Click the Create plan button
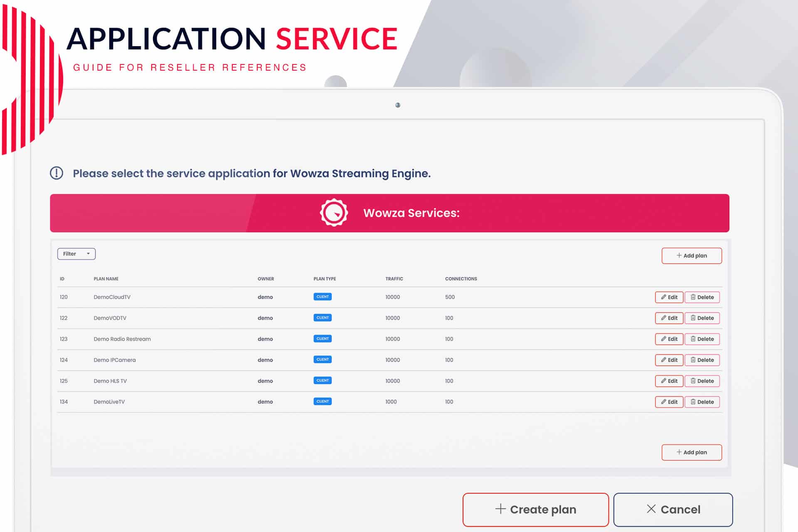This screenshot has height=532, width=798. (536, 510)
